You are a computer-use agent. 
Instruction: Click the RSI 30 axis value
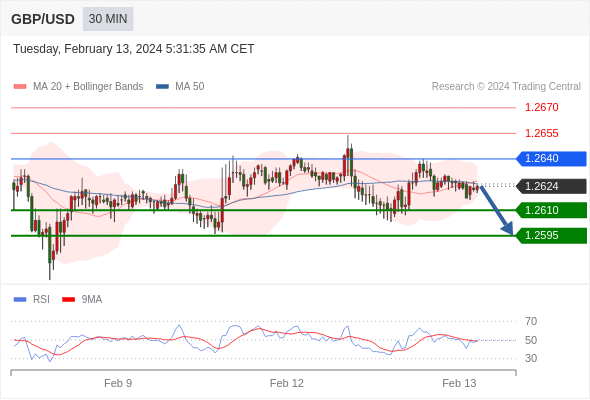pos(531,358)
